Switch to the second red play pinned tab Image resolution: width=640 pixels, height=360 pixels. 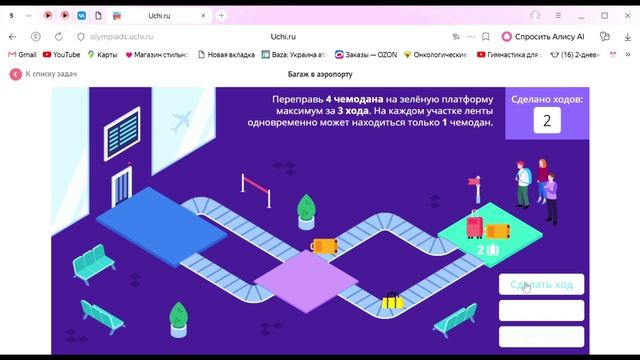click(64, 16)
